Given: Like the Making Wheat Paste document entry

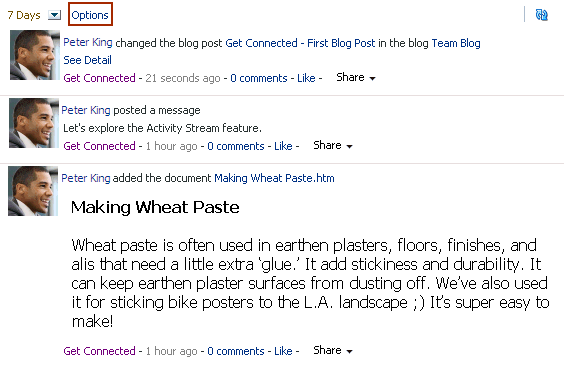Looking at the screenshot, I should [x=283, y=351].
